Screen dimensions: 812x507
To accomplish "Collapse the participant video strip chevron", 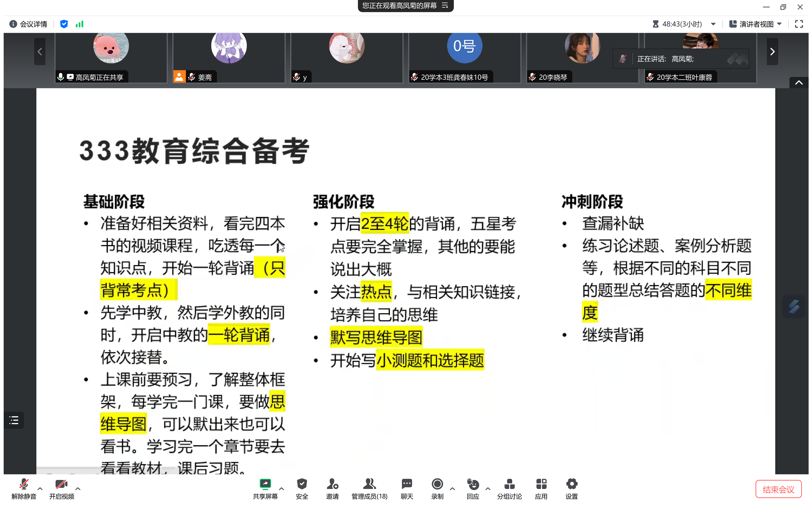I will (x=798, y=83).
